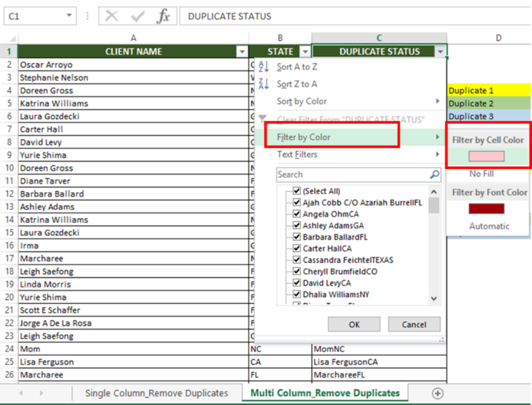
Task: Click the Sort Z to A icon
Action: 264,84
